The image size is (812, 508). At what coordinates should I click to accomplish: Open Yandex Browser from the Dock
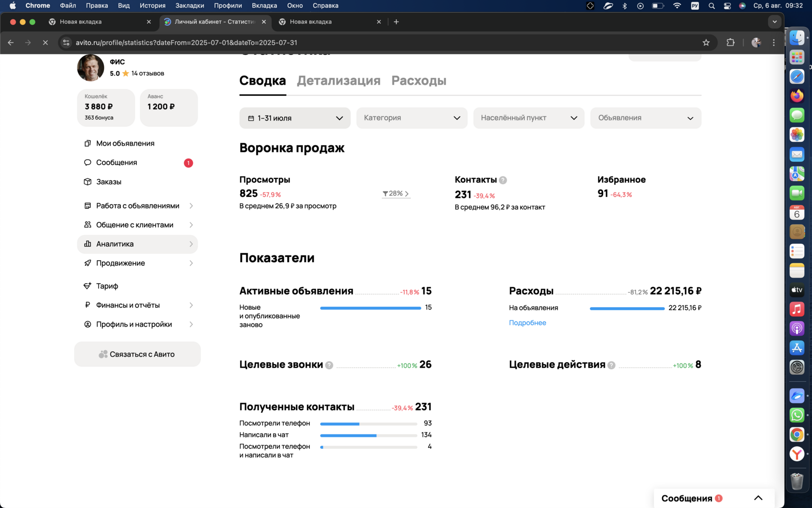click(797, 454)
